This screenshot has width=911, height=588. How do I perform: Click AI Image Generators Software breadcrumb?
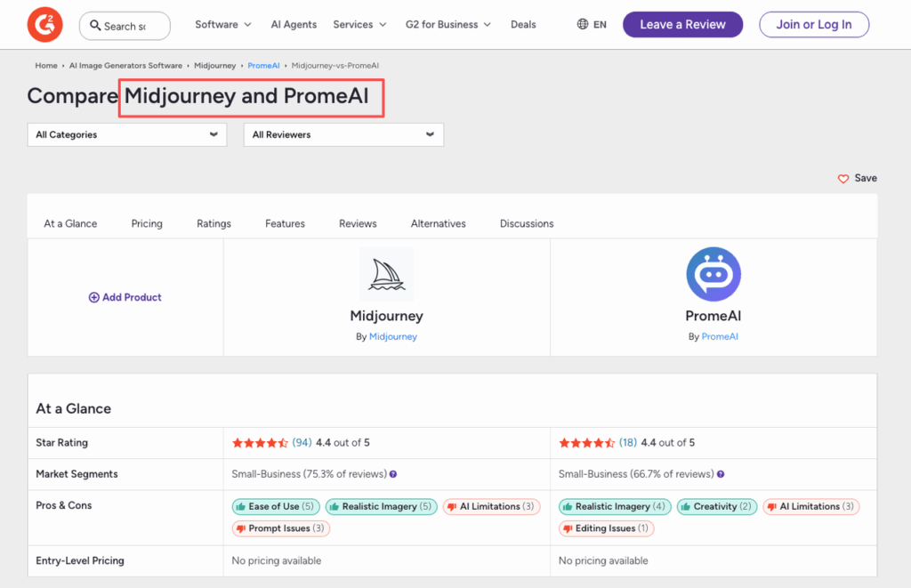tap(125, 66)
